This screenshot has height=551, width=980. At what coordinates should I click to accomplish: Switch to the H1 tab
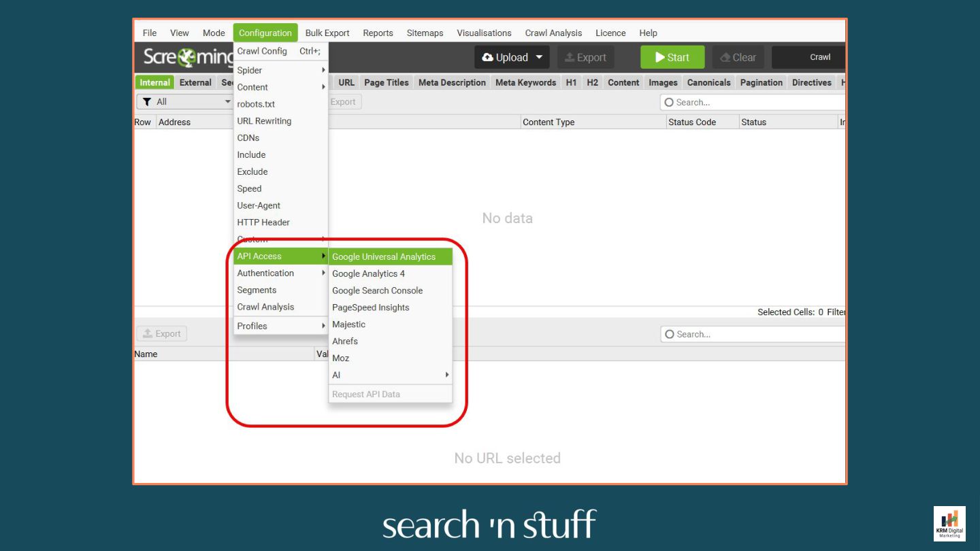[571, 82]
